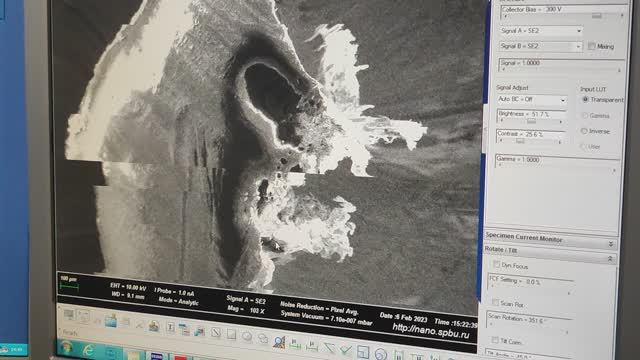Toggle the Tilt Corrn checkbox
Image resolution: width=640 pixels, height=360 pixels.
(x=495, y=340)
